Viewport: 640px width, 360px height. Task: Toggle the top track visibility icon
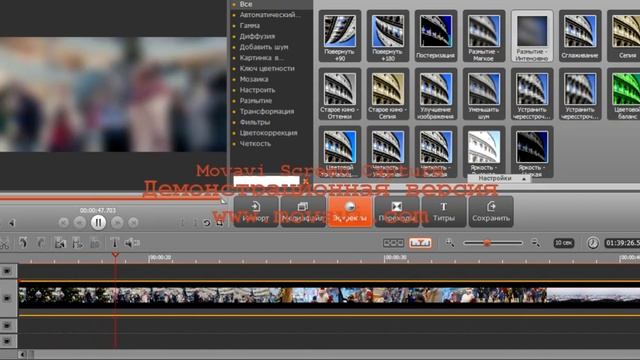point(7,271)
